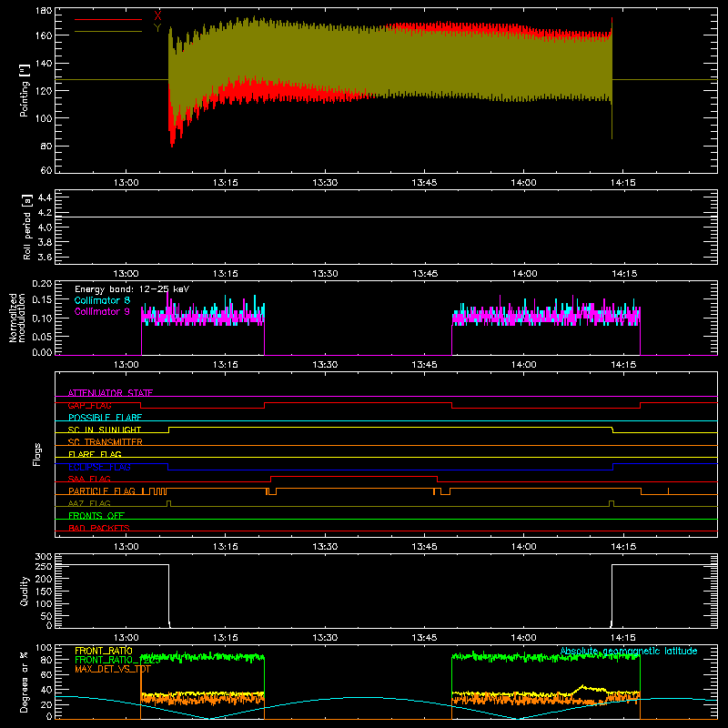Click 14:00 label under Flags plot
Viewport: 728px width, 728px height.
click(524, 547)
